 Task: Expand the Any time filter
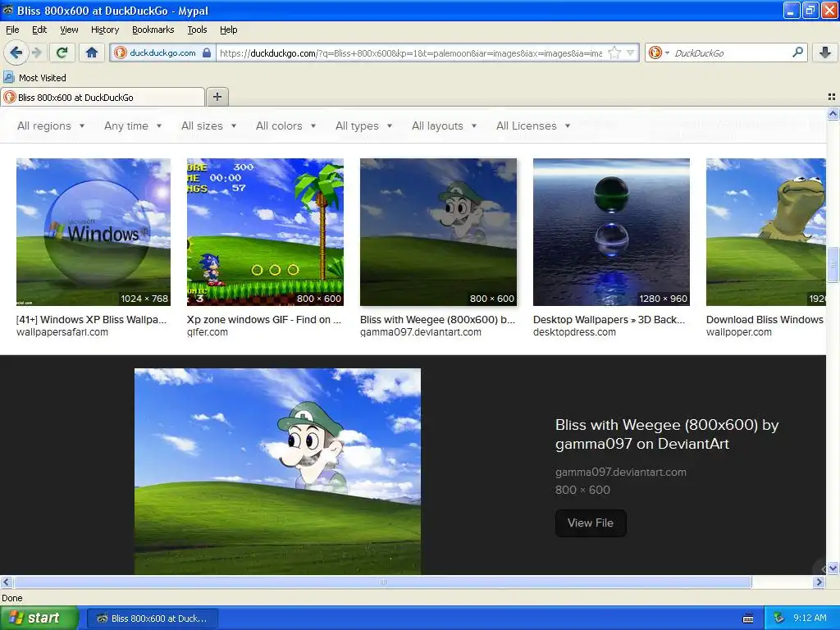pos(133,126)
